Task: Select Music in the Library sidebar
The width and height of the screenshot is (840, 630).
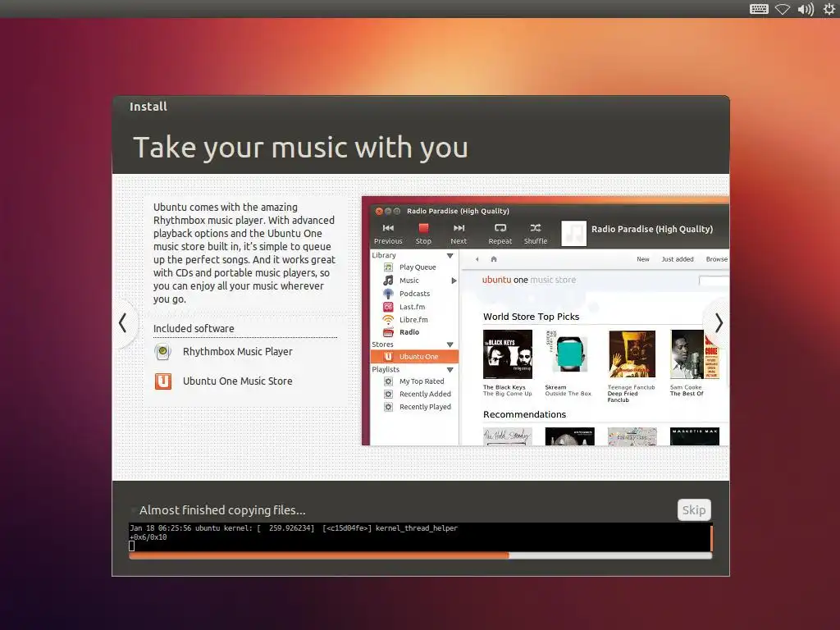Action: point(409,281)
